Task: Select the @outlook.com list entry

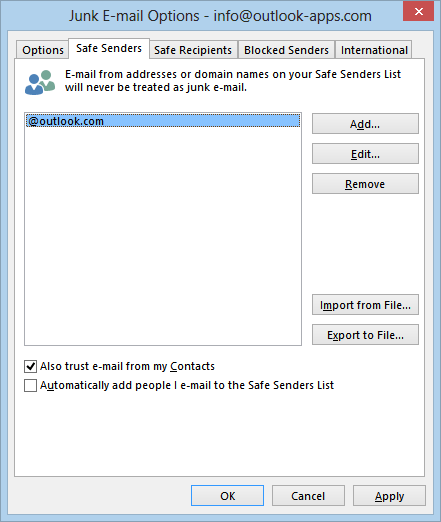Action: pos(163,121)
